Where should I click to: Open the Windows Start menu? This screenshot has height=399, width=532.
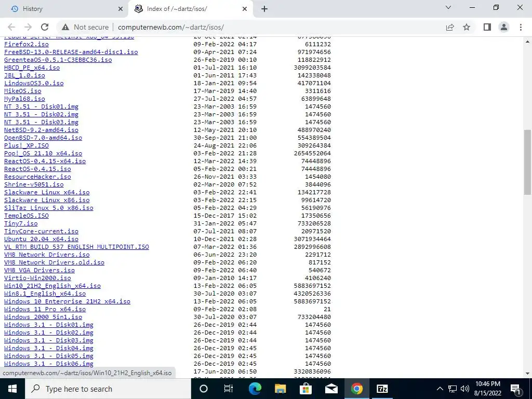[12, 389]
